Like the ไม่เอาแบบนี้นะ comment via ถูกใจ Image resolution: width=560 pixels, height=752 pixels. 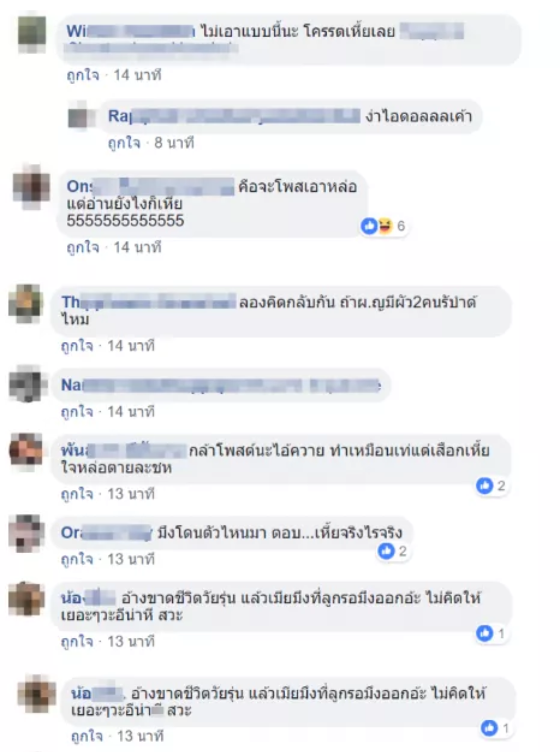pyautogui.click(x=82, y=75)
